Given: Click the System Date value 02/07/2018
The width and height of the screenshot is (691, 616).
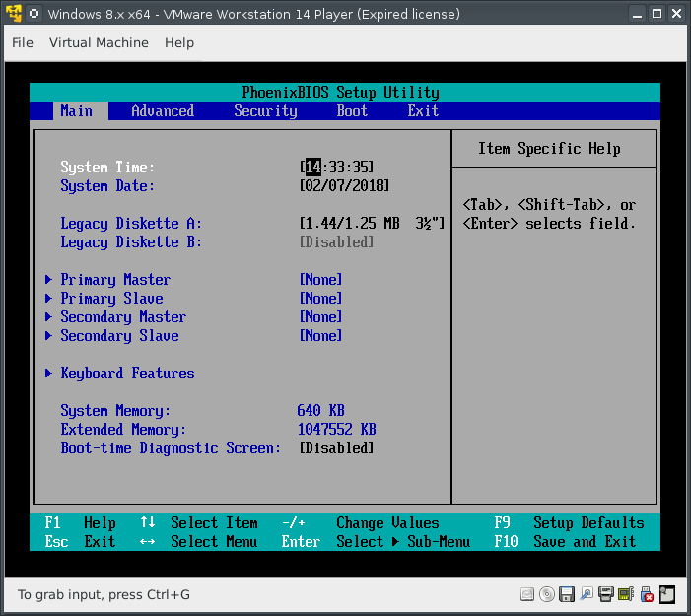Looking at the screenshot, I should (344, 186).
